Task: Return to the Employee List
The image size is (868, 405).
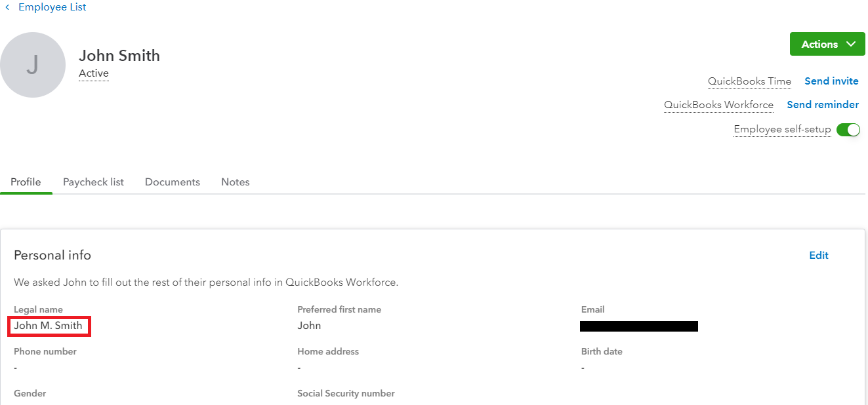Action: pyautogui.click(x=52, y=7)
